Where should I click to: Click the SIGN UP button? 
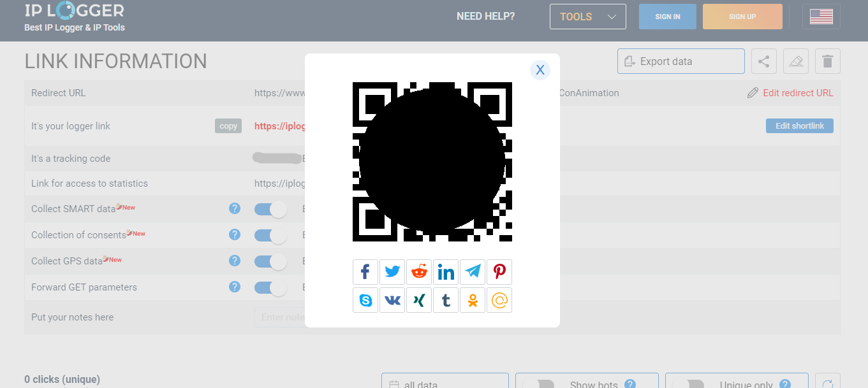742,17
